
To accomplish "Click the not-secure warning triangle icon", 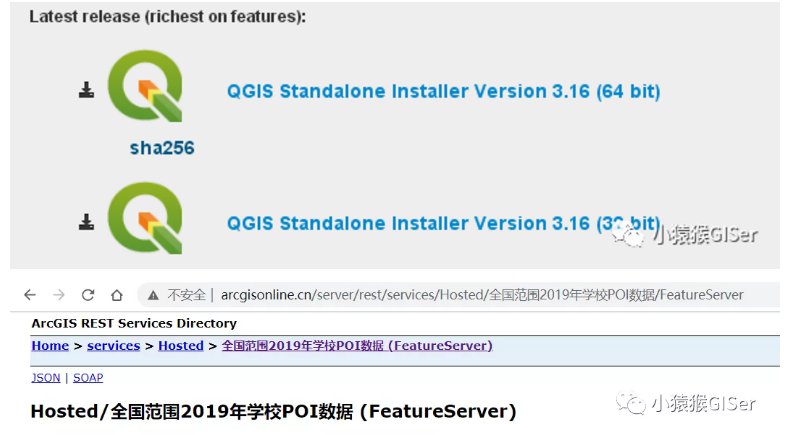I will click(152, 295).
